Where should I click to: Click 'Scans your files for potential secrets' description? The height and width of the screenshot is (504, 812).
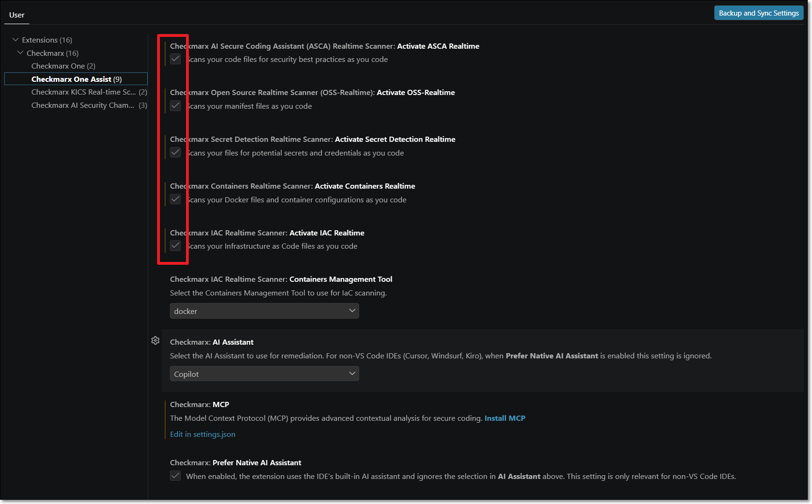295,153
